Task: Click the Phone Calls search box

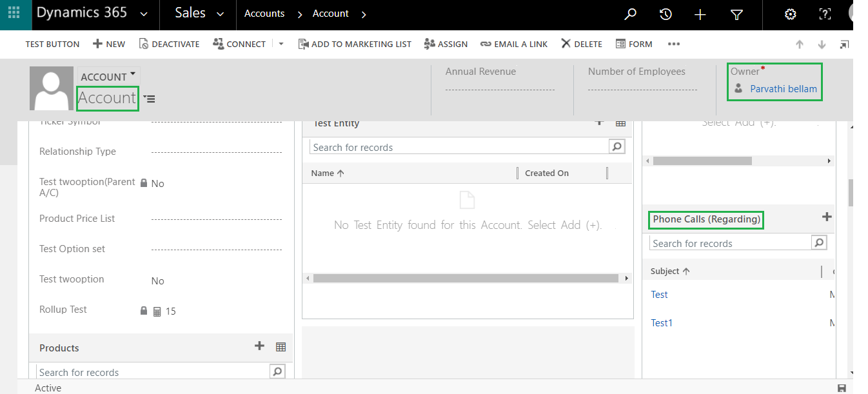Action: click(x=730, y=243)
